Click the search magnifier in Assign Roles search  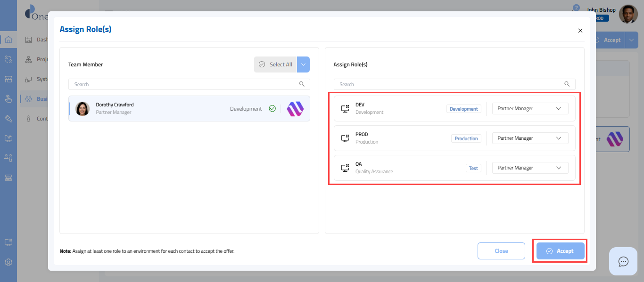coord(567,84)
